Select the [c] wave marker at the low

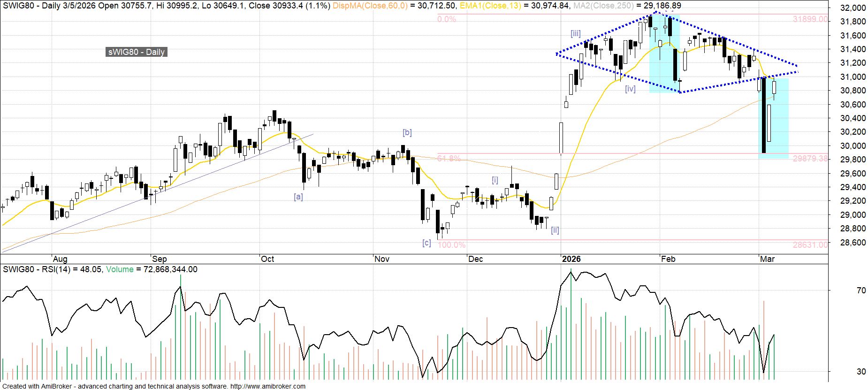point(426,243)
